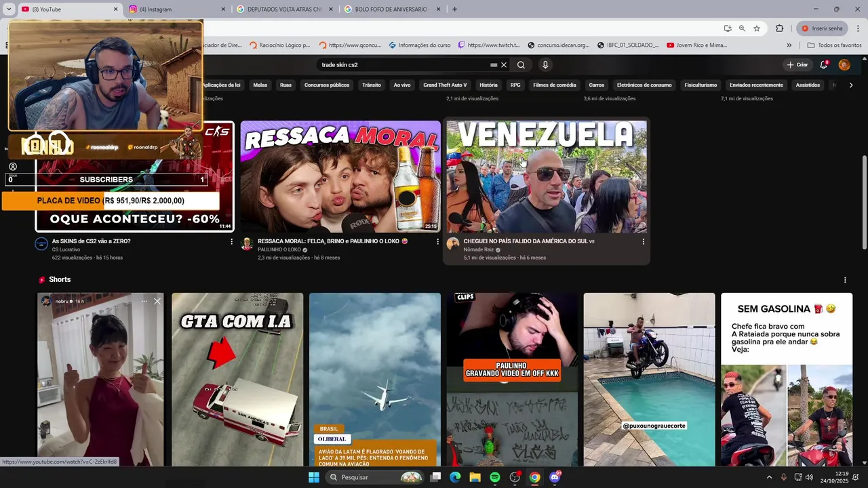Open CS Lucrativo channel avatar
The width and height of the screenshot is (868, 488).
tap(41, 244)
